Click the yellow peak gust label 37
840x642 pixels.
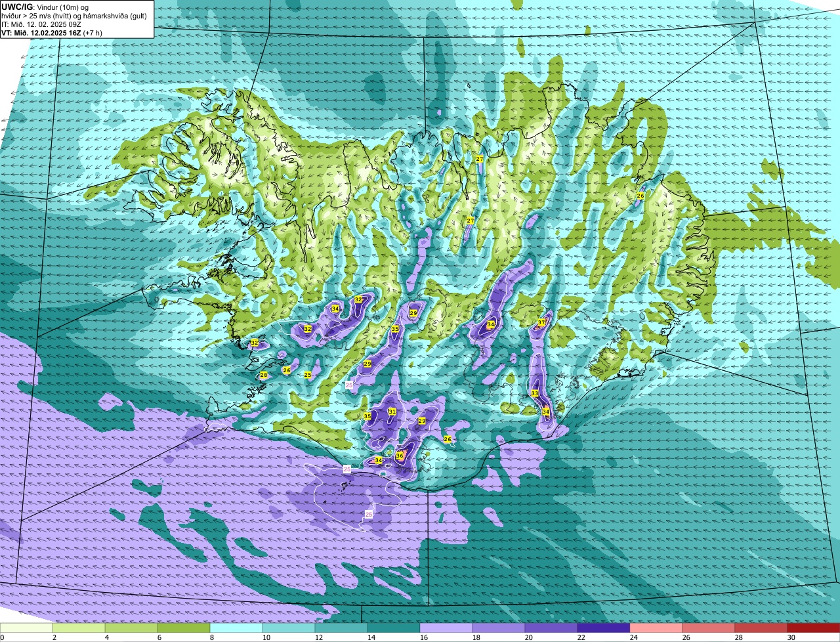(x=541, y=322)
